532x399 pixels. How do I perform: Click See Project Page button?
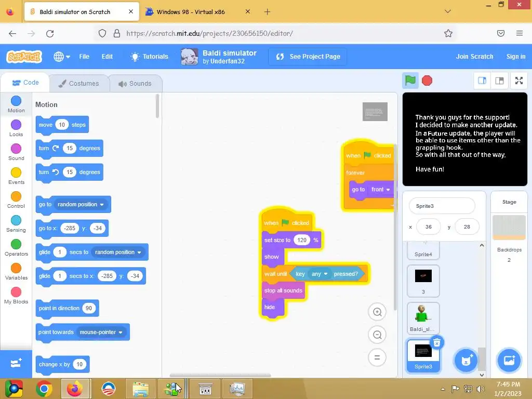pos(308,57)
